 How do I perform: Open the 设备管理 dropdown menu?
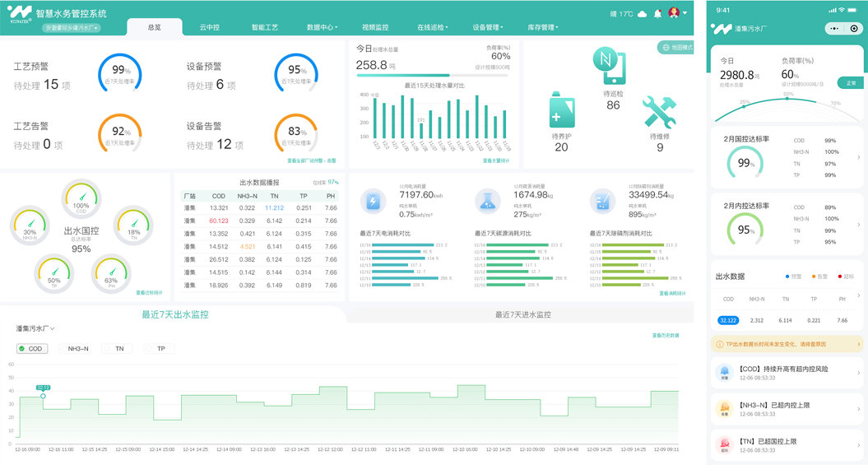487,27
